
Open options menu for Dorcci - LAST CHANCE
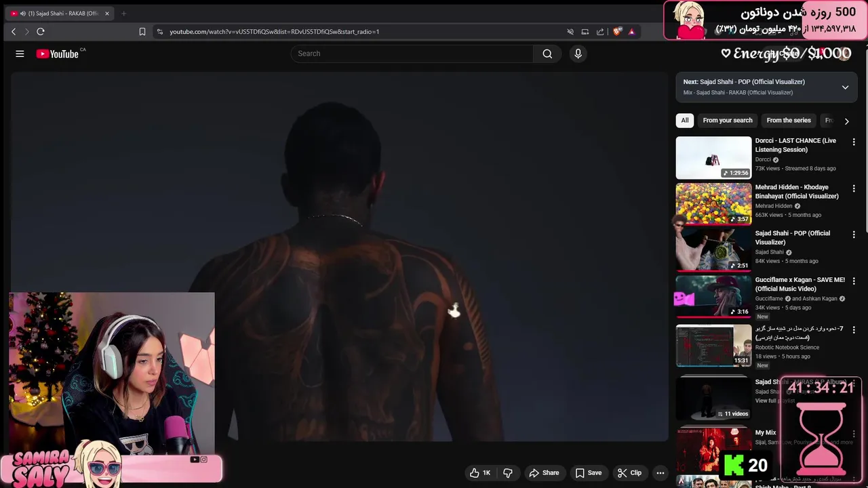854,142
